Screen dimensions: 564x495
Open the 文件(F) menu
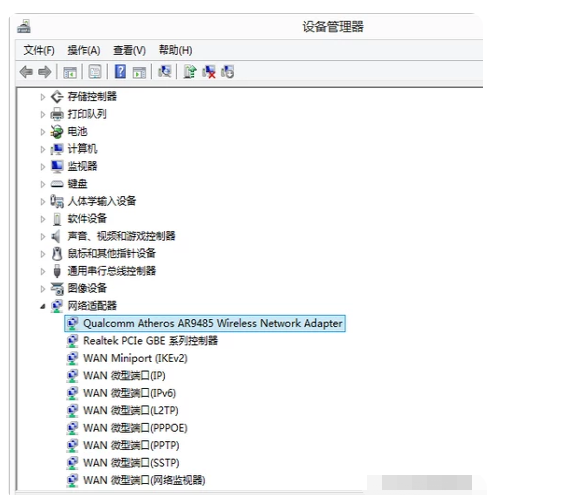pyautogui.click(x=39, y=50)
